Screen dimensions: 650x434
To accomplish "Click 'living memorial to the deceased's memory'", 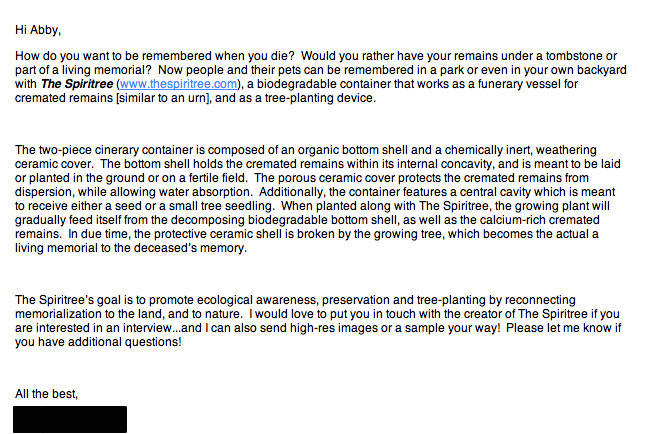I will [131, 248].
